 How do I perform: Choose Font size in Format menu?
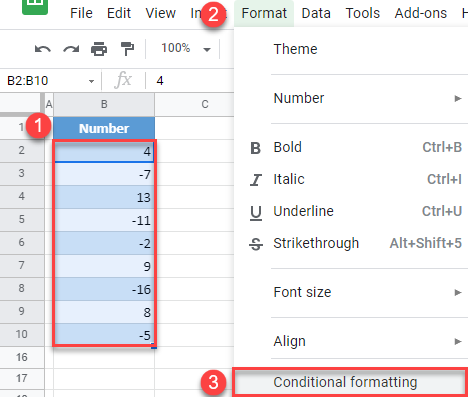tap(351, 292)
